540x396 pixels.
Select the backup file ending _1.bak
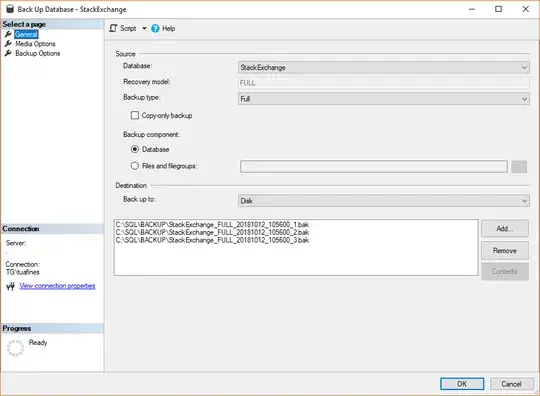[x=212, y=225]
